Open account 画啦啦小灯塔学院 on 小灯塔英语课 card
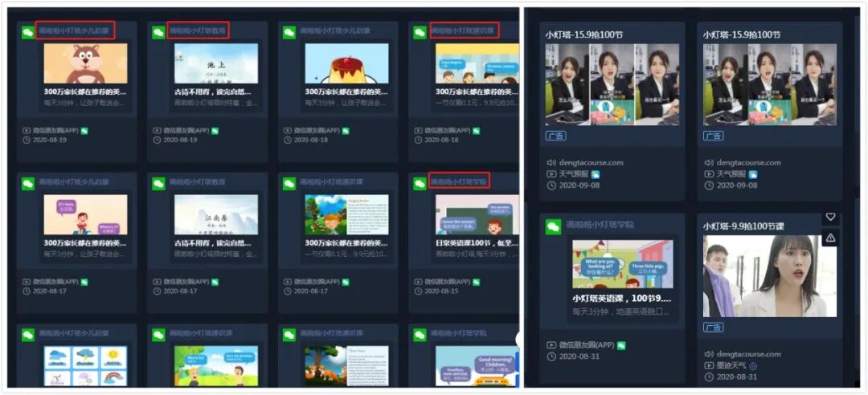868x395 pixels. (x=600, y=225)
